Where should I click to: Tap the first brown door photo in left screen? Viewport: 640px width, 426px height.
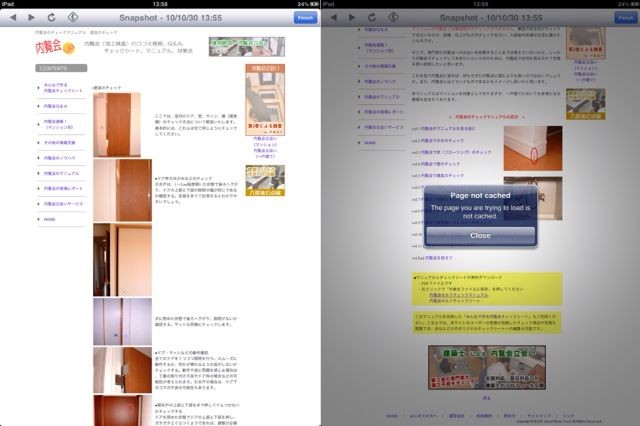(117, 125)
